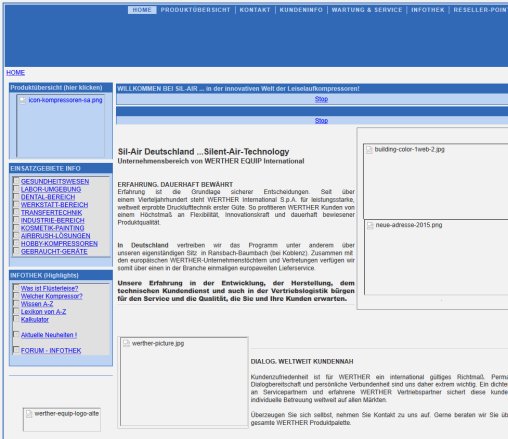Click heading 'DIALOG. WELTWEIT KUNDENNAH'
Image resolution: width=508 pixels, height=439 pixels.
coord(302,362)
